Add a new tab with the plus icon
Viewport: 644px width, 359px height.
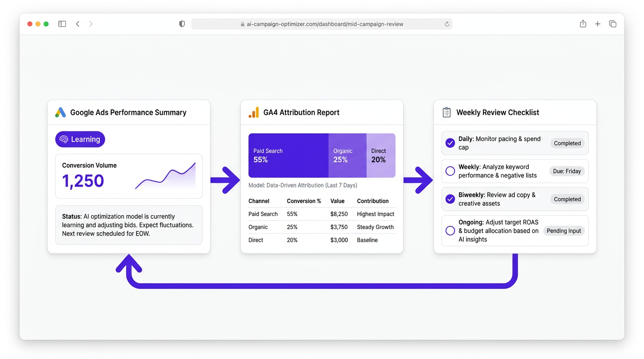[598, 24]
